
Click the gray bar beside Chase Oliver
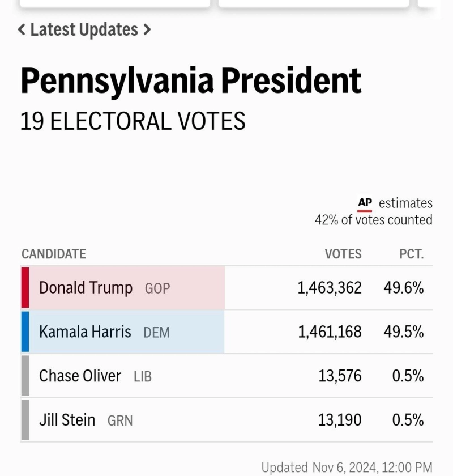point(25,376)
